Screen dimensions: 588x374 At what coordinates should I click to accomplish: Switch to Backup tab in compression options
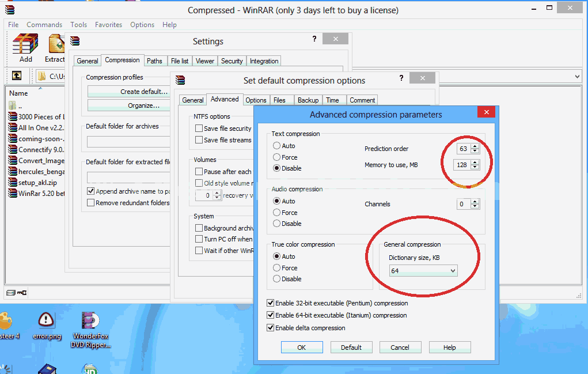(308, 100)
